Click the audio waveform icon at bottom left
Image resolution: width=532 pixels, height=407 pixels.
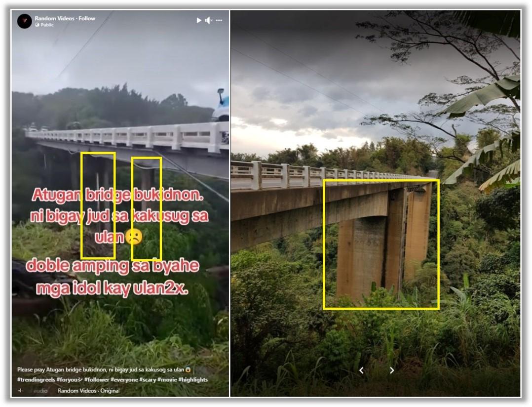[20, 391]
